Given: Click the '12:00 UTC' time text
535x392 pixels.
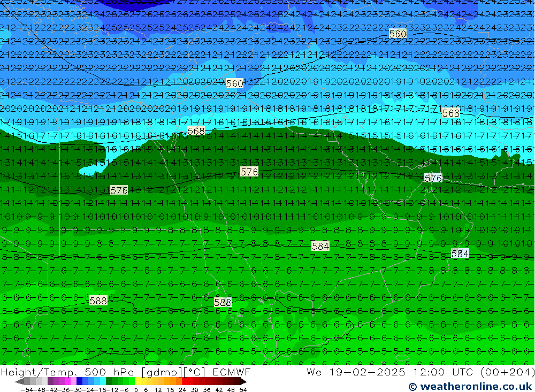Looking at the screenshot, I should point(445,372).
